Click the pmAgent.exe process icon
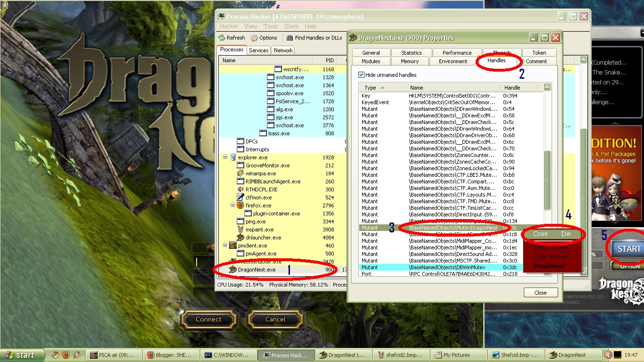Viewport: 644px width, 362px height. click(240, 254)
